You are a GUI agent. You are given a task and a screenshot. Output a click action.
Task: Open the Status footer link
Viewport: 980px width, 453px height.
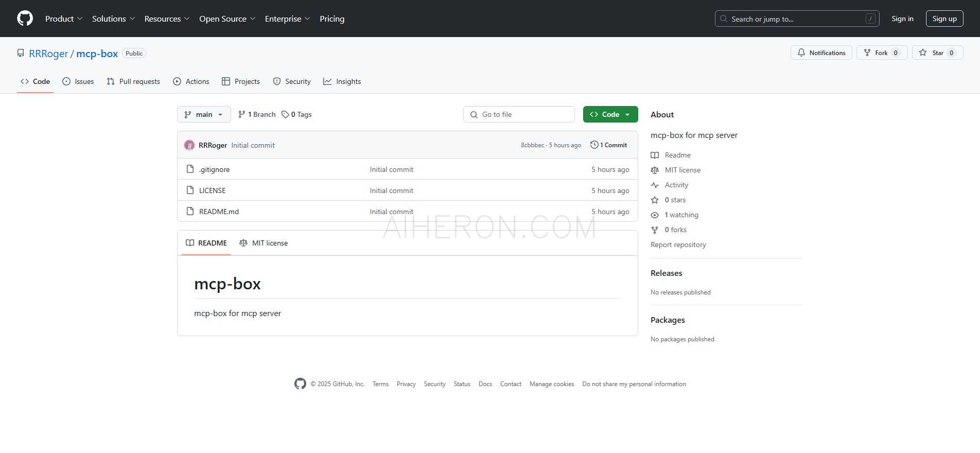462,384
